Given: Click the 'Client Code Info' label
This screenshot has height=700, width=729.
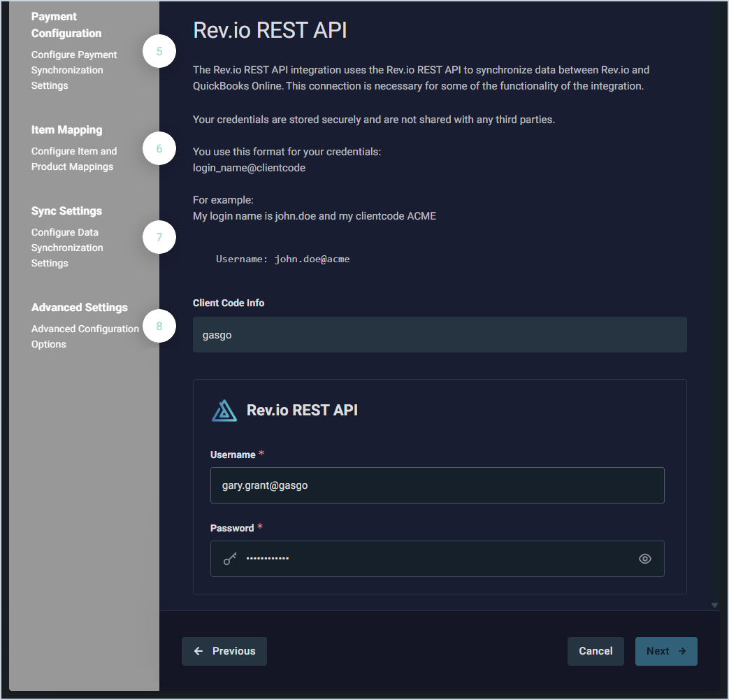Looking at the screenshot, I should coord(229,303).
